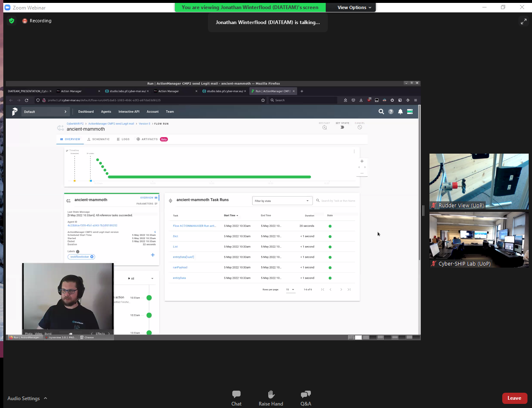Click the Raise Hand icon

271,398
